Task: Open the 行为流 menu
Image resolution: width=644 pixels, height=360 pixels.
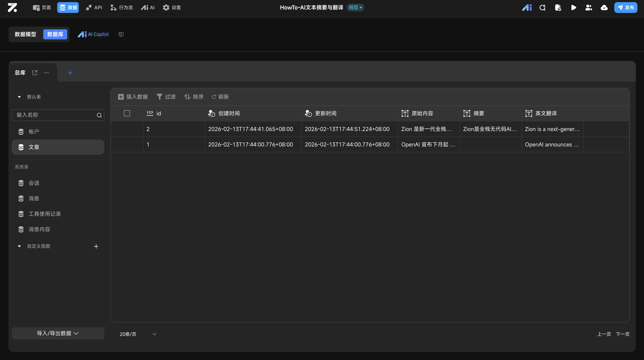Action: (122, 8)
